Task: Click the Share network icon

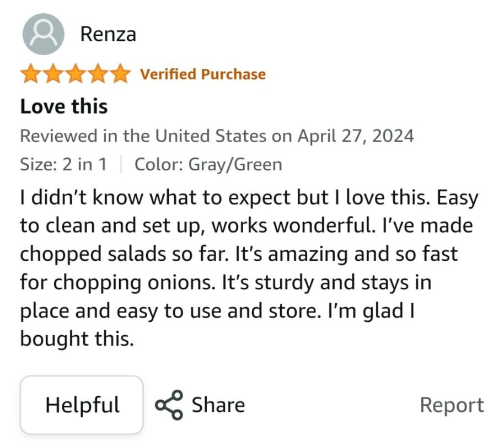Action: point(169,405)
